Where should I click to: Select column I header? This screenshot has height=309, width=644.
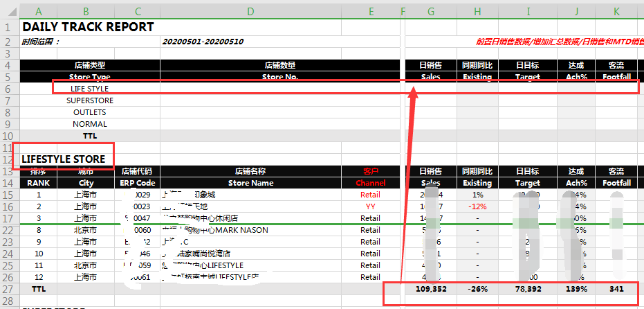(x=528, y=12)
